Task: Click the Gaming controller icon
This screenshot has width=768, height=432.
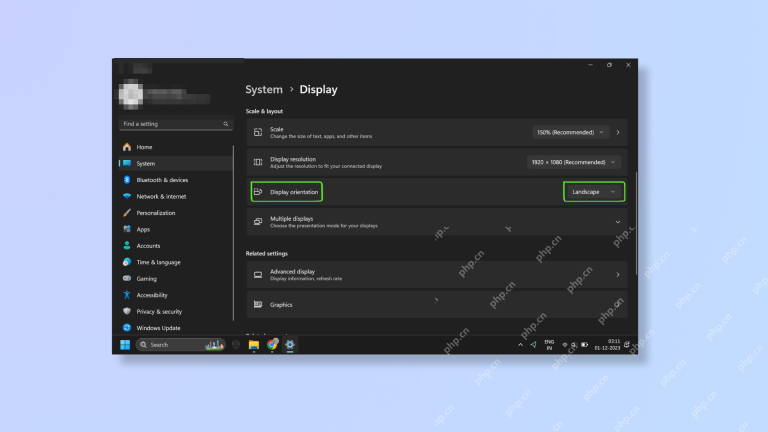Action: (127, 278)
